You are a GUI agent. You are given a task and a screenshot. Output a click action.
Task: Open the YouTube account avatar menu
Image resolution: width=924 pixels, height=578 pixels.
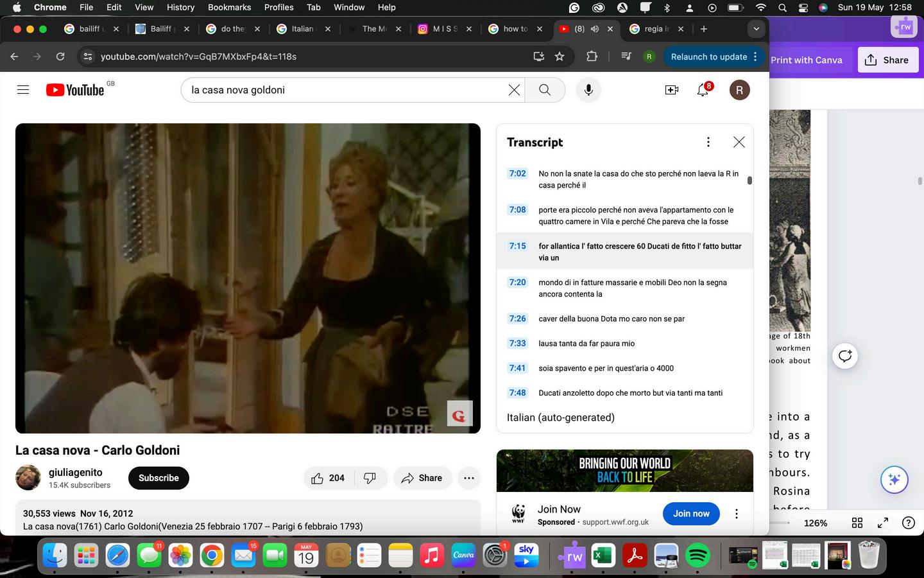click(739, 90)
